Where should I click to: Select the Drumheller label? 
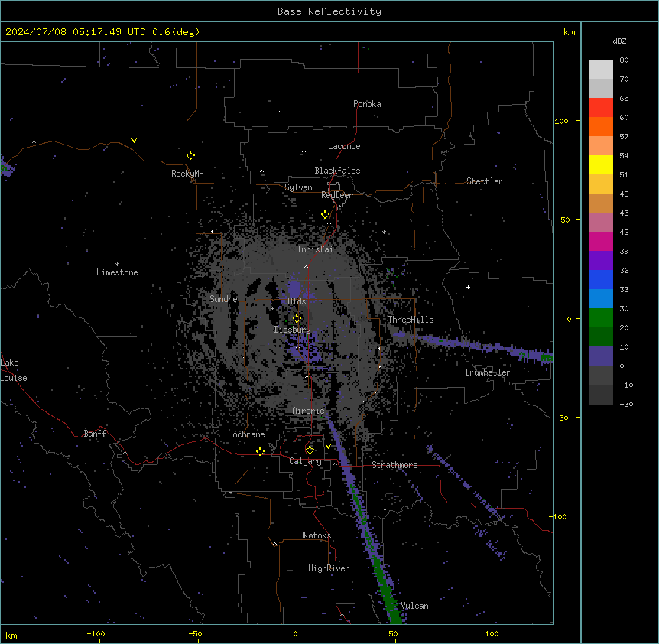488,372
